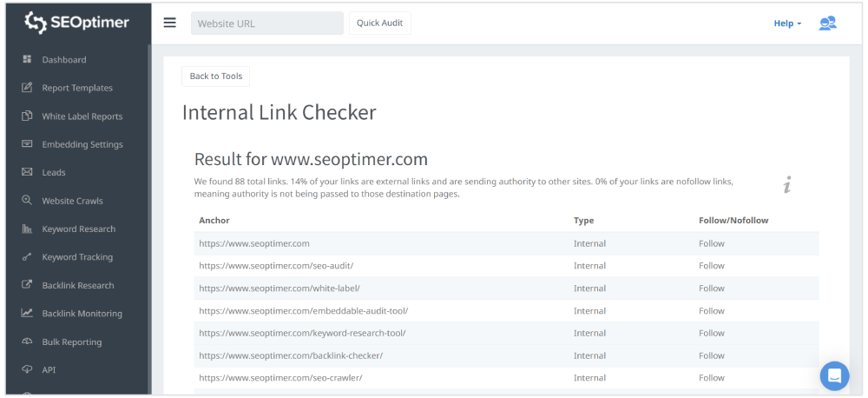Open Keyword Tracking page
868x398 pixels.
point(77,257)
